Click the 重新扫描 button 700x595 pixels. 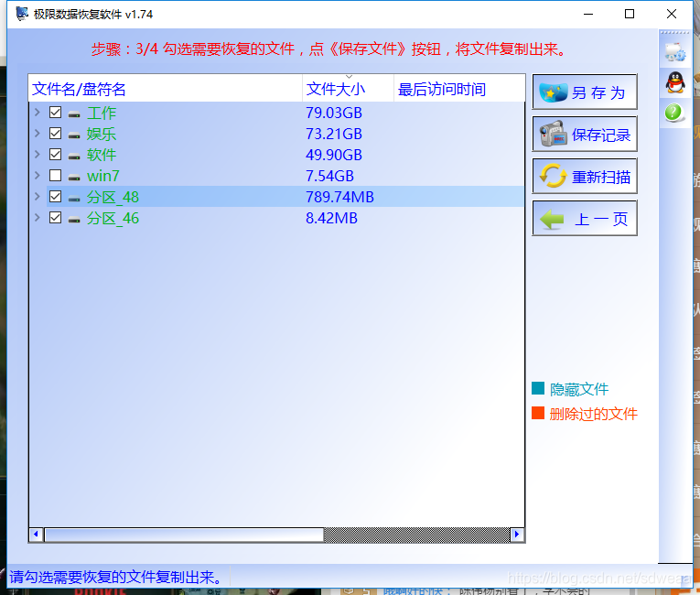585,176
